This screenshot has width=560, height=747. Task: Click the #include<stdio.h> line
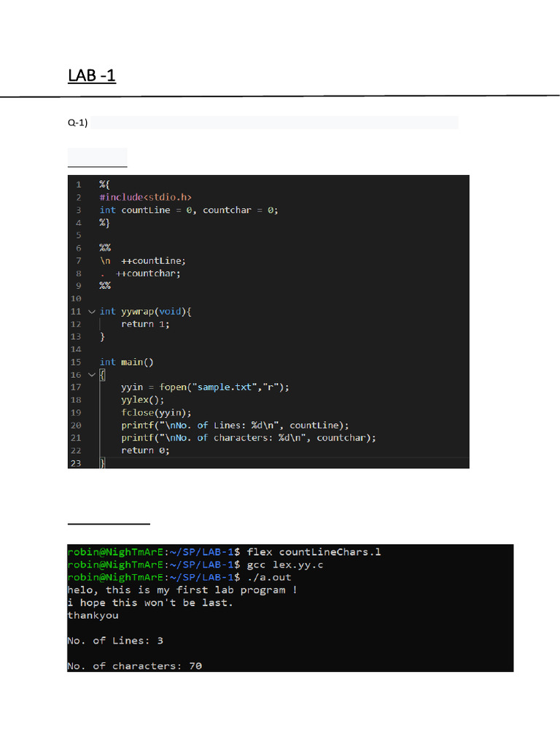[145, 197]
